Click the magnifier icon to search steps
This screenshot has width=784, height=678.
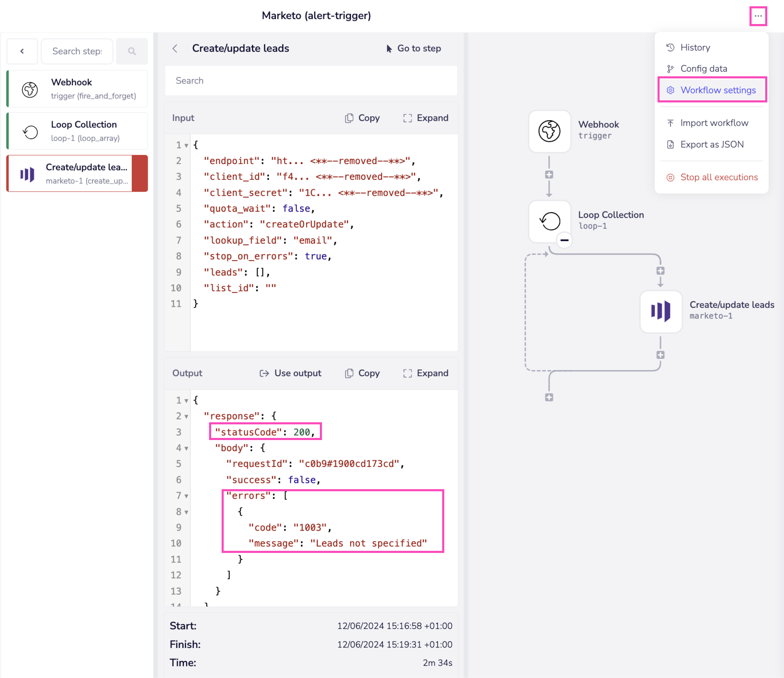(132, 51)
